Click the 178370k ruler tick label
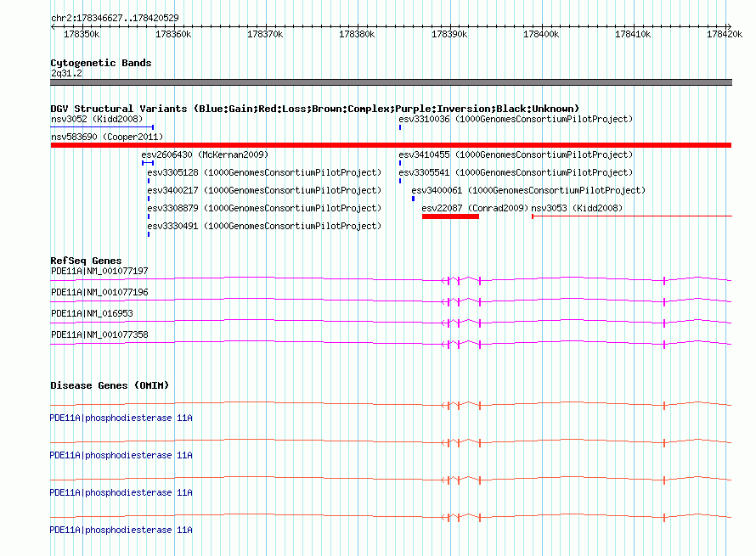756x556 pixels. click(265, 34)
